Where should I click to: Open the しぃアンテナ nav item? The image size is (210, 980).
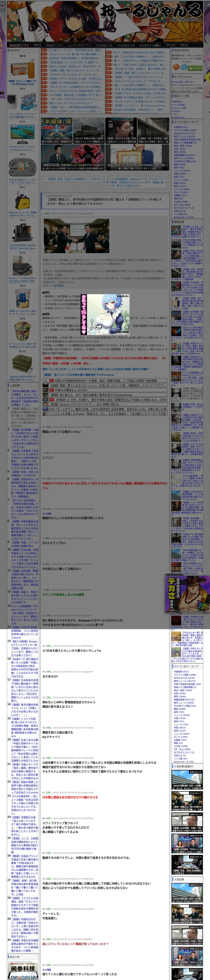pos(79,45)
